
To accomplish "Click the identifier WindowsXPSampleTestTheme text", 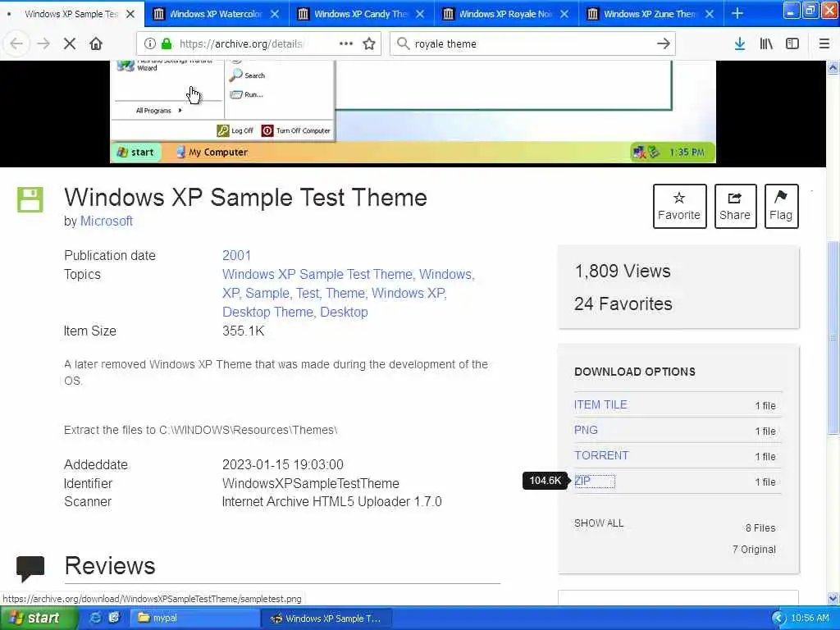I will 311,484.
